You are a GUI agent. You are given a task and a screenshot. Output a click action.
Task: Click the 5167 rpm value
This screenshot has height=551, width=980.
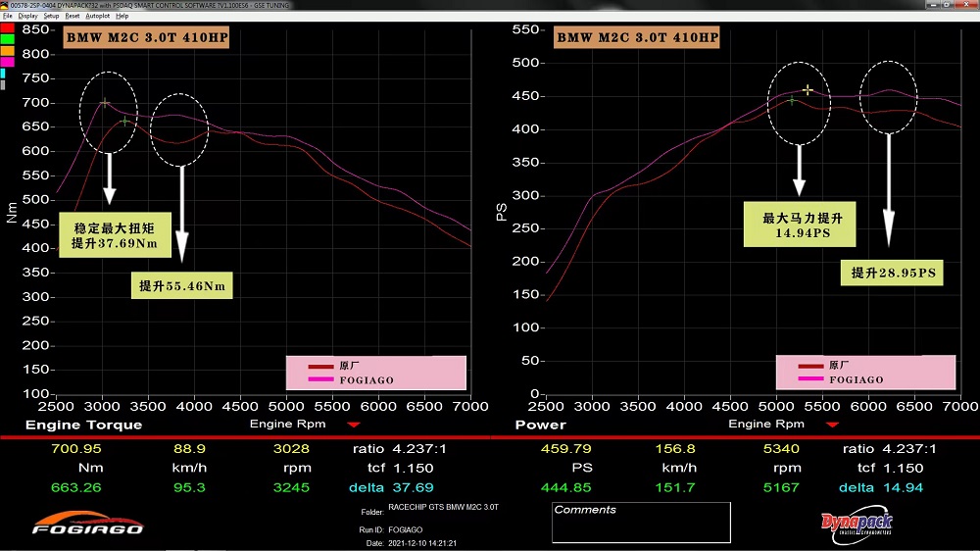point(781,487)
